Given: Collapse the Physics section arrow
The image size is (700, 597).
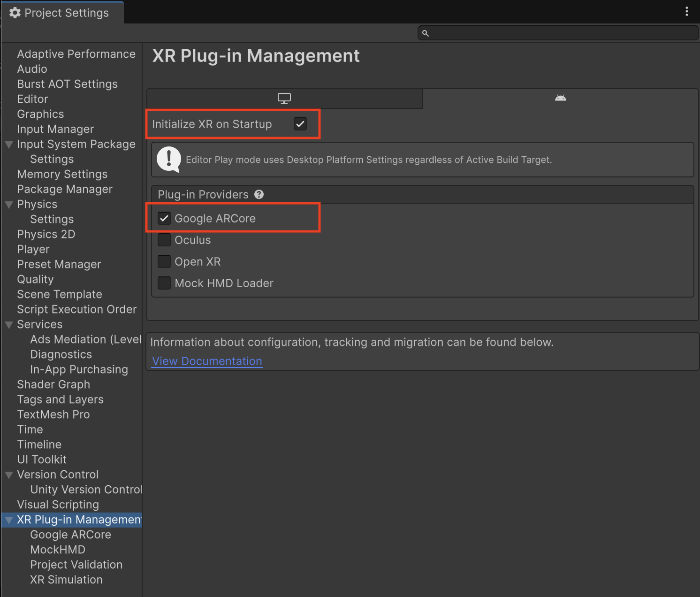Looking at the screenshot, I should pyautogui.click(x=9, y=205).
